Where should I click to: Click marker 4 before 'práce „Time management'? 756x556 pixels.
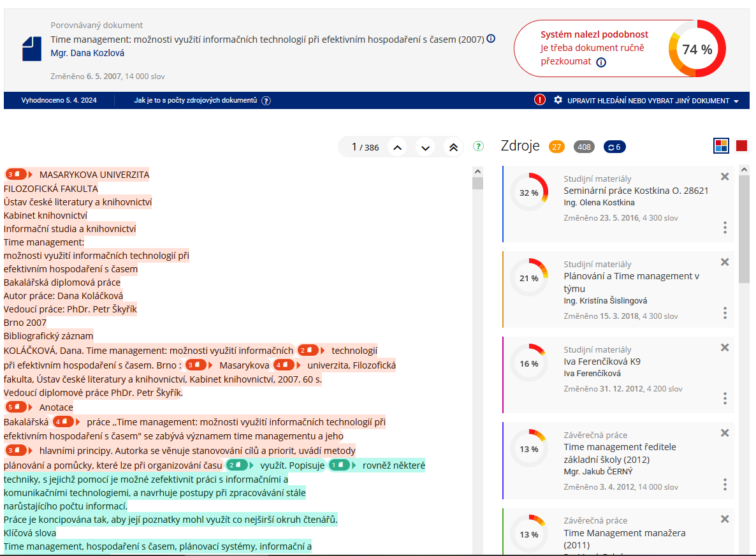click(x=66, y=422)
